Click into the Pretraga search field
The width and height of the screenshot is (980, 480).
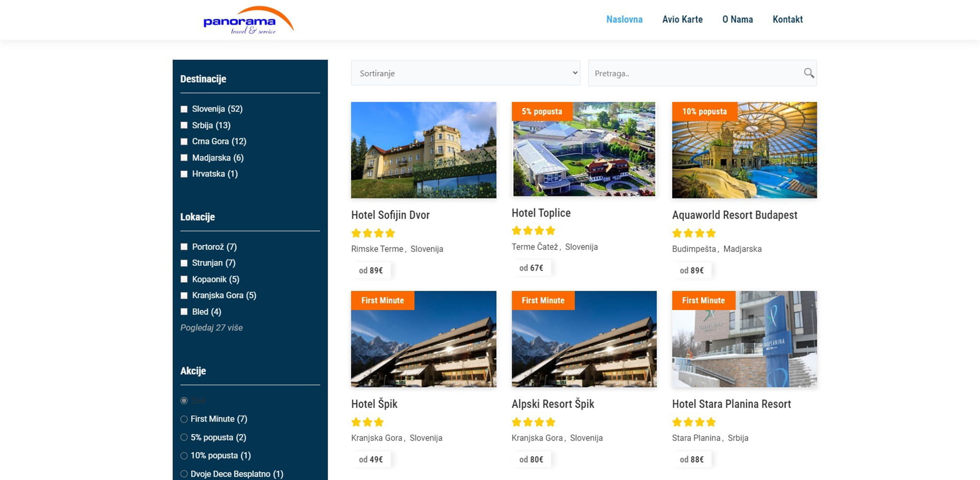694,73
